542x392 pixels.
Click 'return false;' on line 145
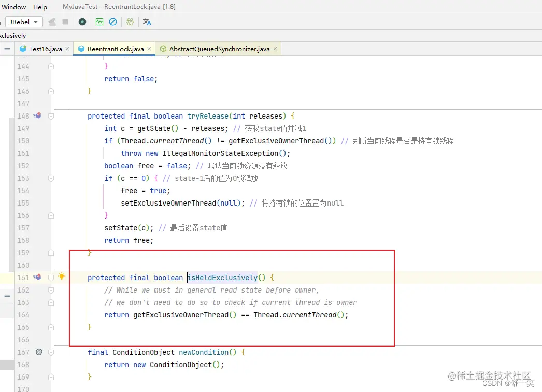point(131,79)
